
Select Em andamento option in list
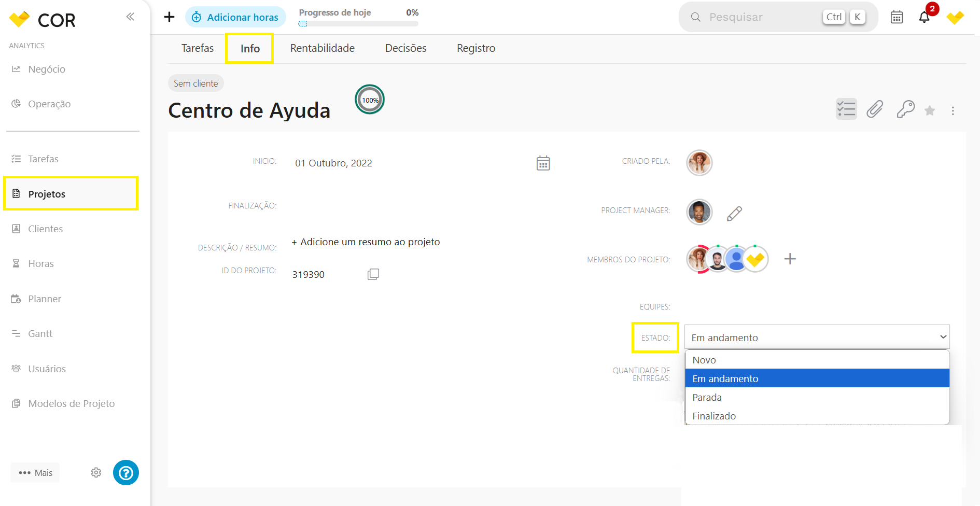(817, 378)
